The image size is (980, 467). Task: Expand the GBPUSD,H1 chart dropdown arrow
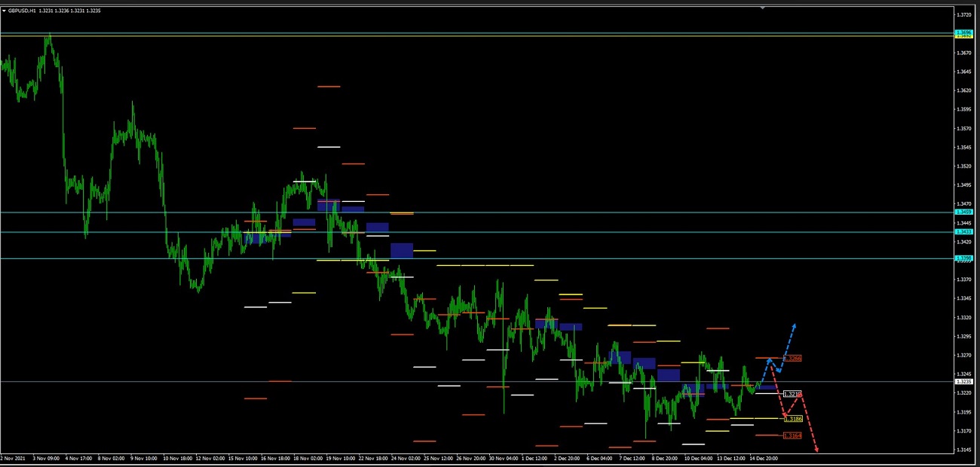point(4,11)
